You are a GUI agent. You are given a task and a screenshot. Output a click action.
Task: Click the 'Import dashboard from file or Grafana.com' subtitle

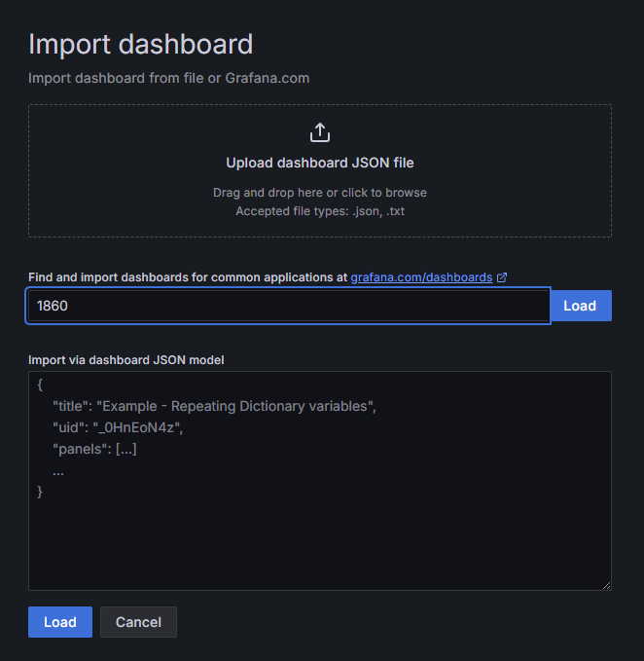pos(168,78)
